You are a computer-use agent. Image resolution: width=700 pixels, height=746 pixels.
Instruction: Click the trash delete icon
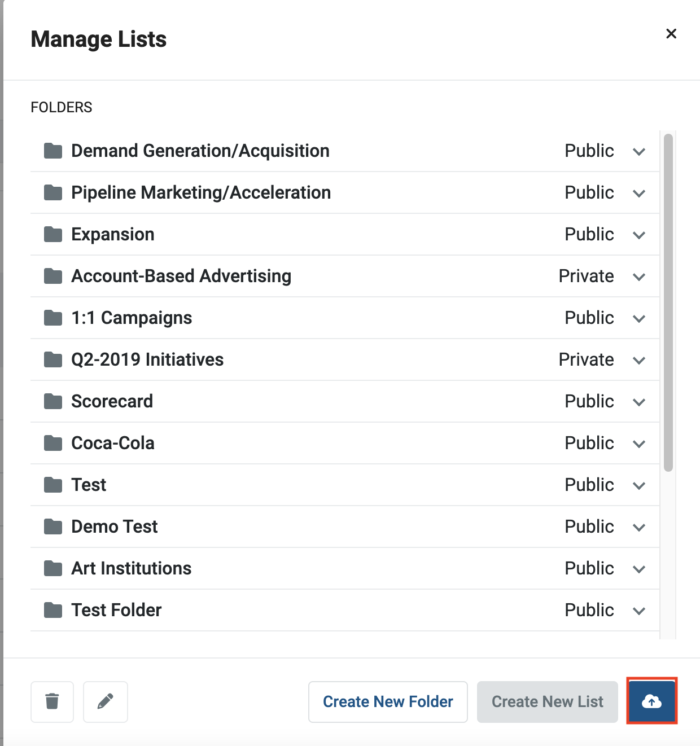click(x=53, y=701)
